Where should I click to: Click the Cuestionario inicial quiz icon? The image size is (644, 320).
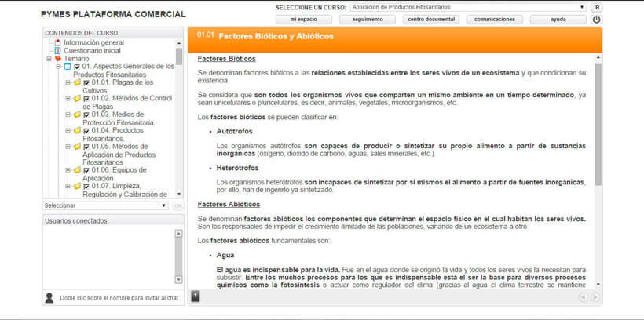[57, 51]
